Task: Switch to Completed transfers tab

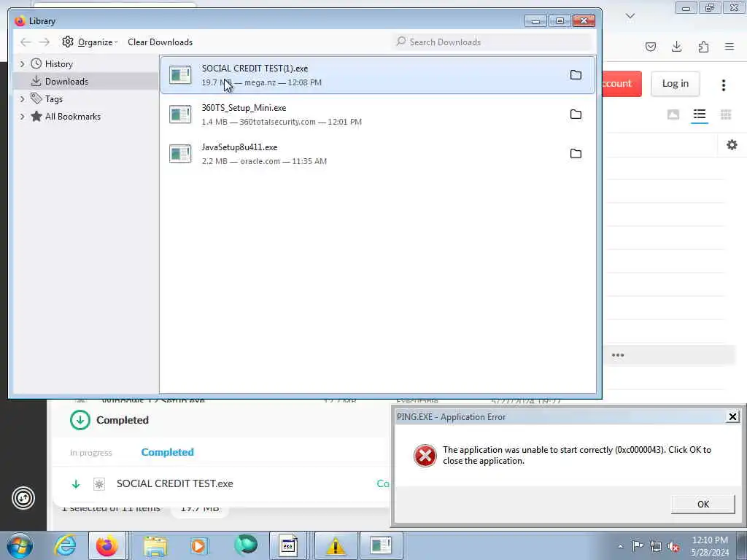Action: (168, 452)
